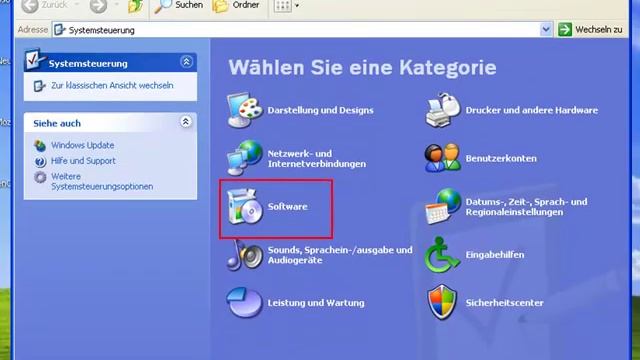Screen dimensions: 640x360
Task: Open the Leistung und Wartung pie chart icon
Action: tap(244, 302)
